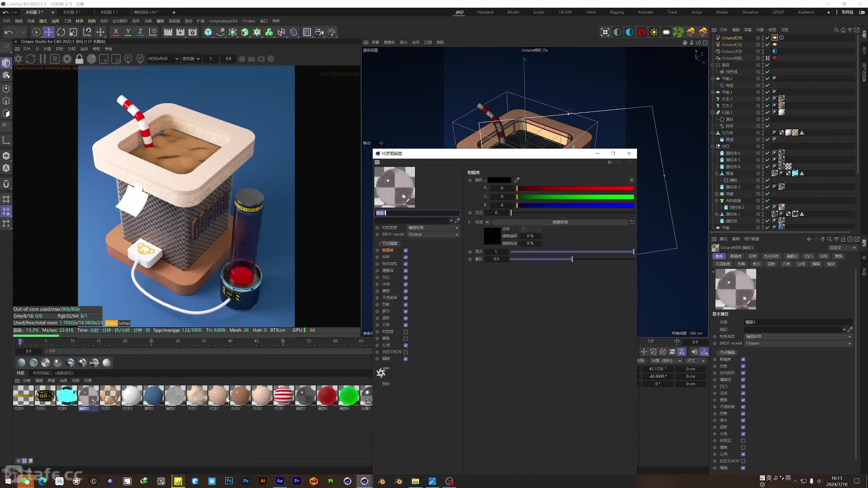The image size is (868, 488).
Task: Expand the 纹理 disclosure arrow in material editor
Action: coord(469,222)
